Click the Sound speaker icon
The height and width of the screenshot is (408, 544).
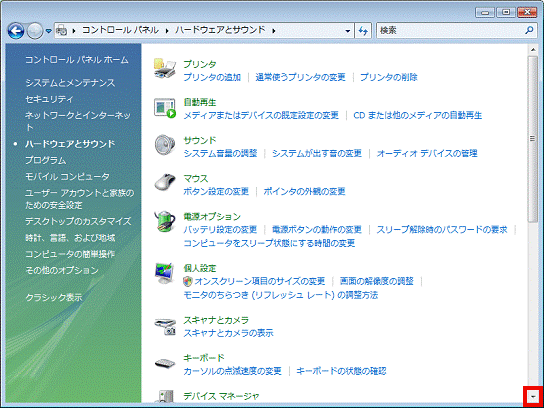tap(165, 145)
